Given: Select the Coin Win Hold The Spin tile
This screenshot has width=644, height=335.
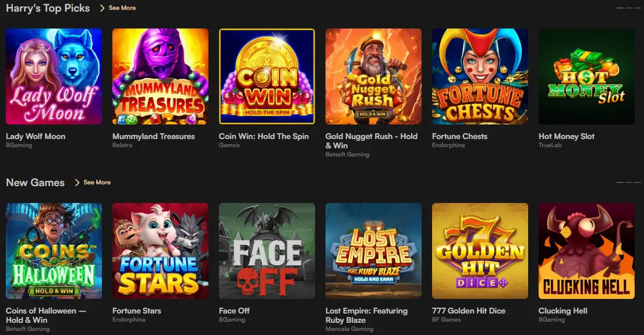Looking at the screenshot, I should coord(267,76).
